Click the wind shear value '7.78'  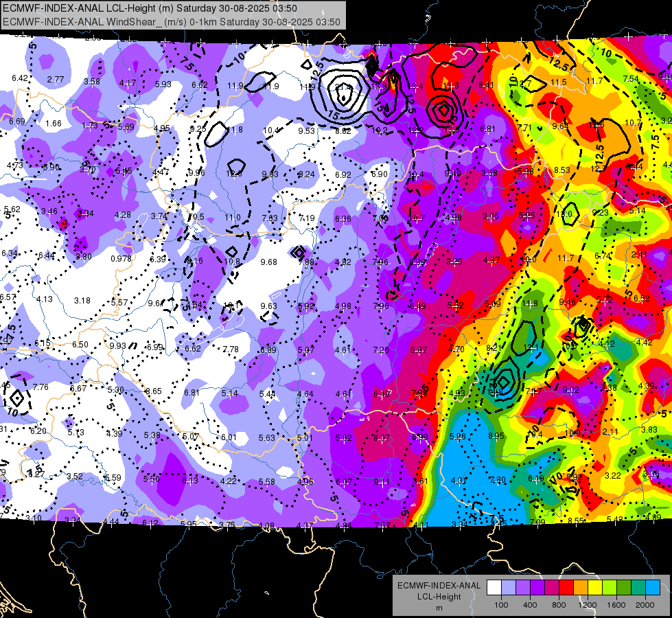point(231,349)
